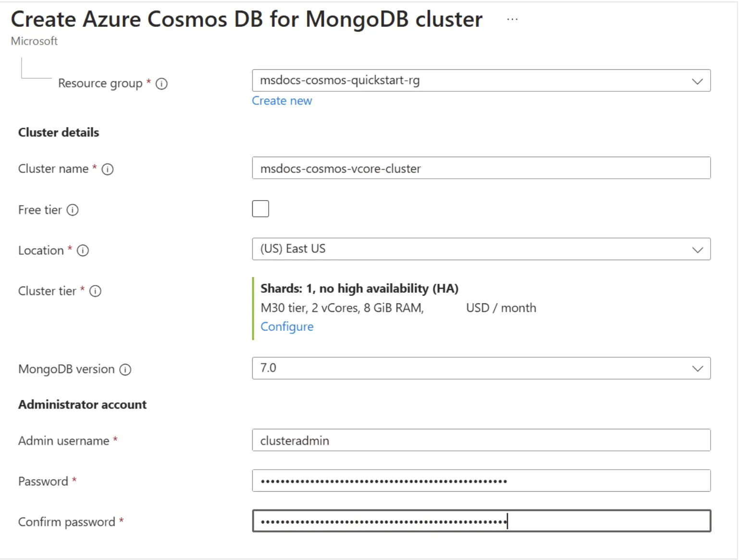This screenshot has width=740, height=560.
Task: Open the ellipsis menu beside the page title
Action: tap(512, 19)
